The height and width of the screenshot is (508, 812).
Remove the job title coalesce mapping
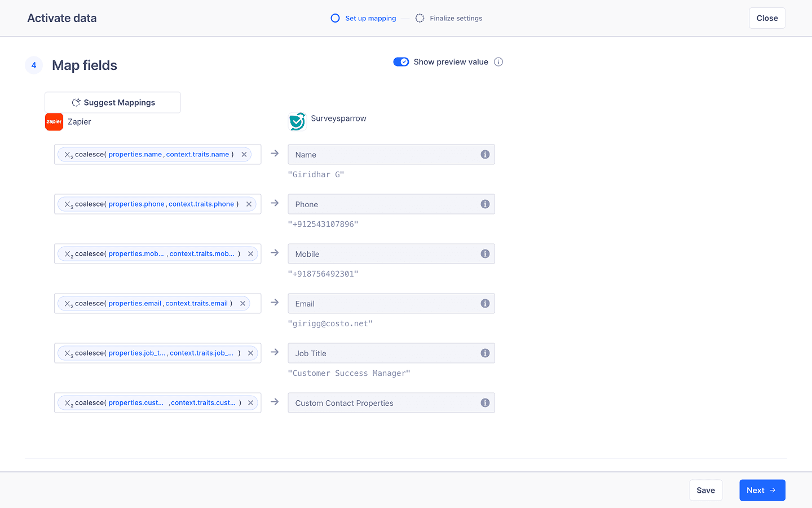pos(250,353)
